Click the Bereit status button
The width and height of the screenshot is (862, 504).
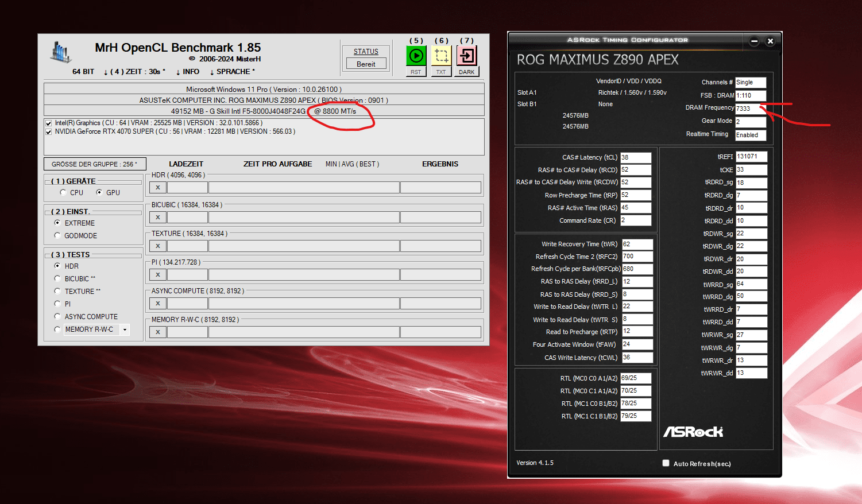366,64
